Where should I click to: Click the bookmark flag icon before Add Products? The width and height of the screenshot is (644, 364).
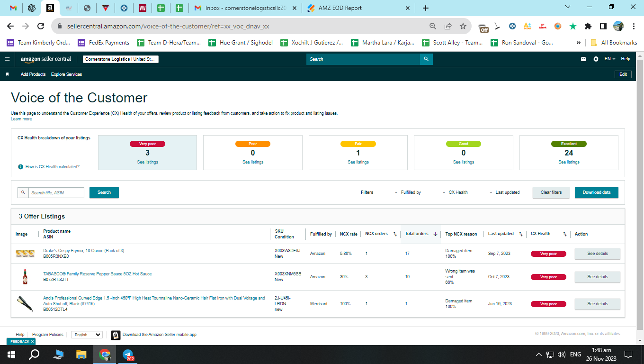(7, 74)
